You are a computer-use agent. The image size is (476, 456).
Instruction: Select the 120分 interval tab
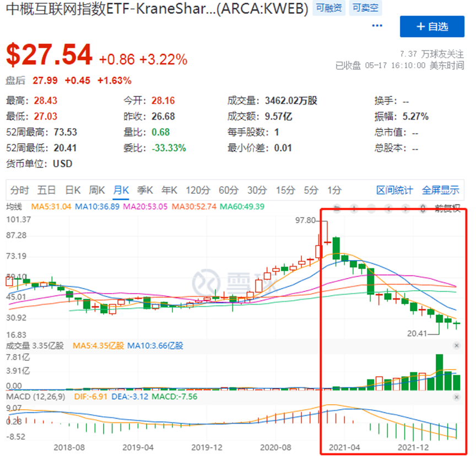click(x=198, y=190)
